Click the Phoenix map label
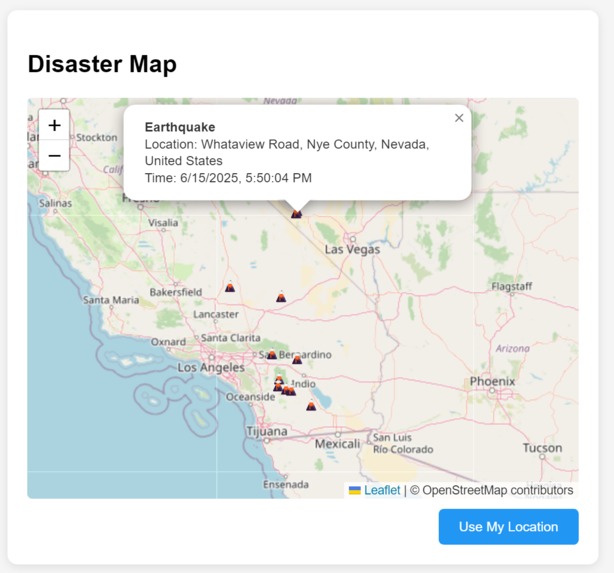614x573 pixels. pos(492,381)
